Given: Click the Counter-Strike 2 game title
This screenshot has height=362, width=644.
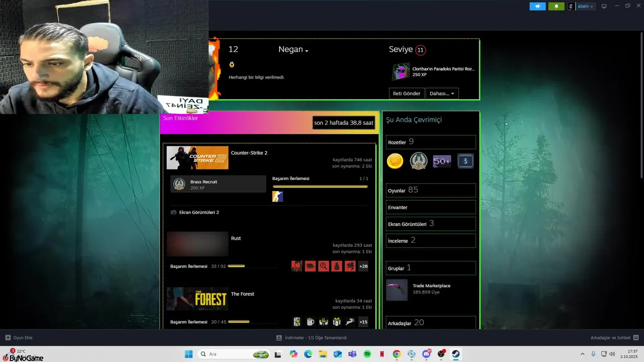Looking at the screenshot, I should [x=249, y=153].
